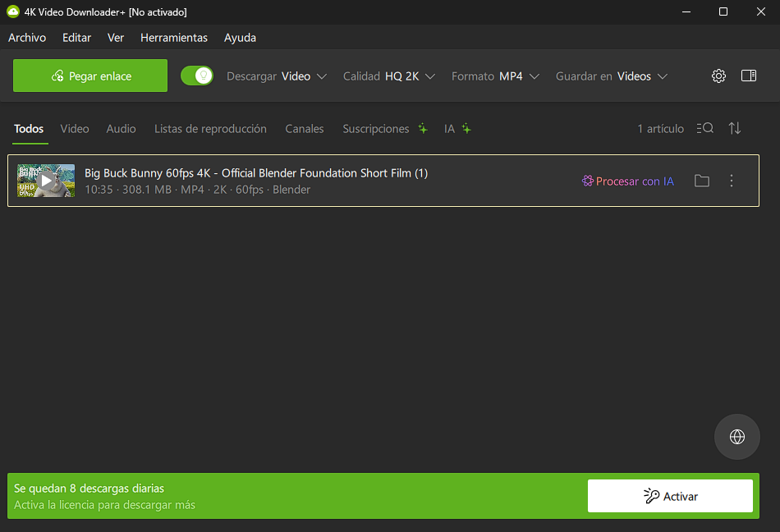Screen dimensions: 780x532
Task: Switch to the Audio tab
Action: [x=121, y=129]
